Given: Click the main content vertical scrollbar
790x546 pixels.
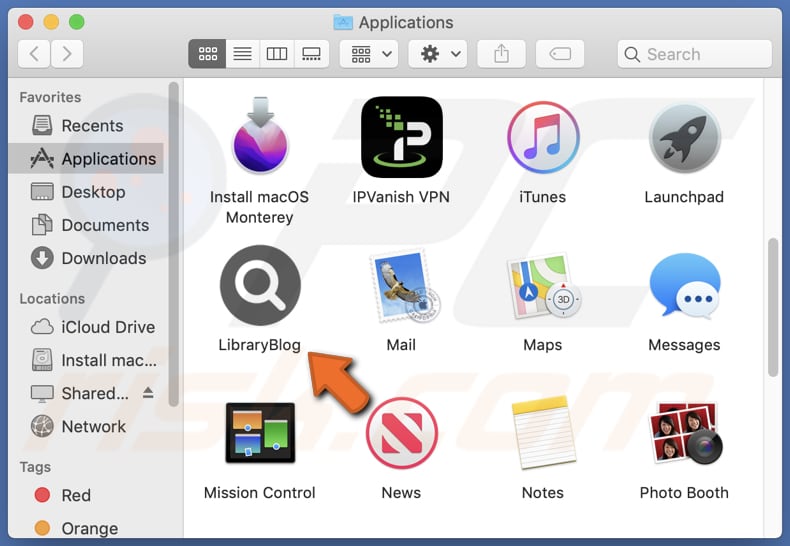Looking at the screenshot, I should point(773,307).
